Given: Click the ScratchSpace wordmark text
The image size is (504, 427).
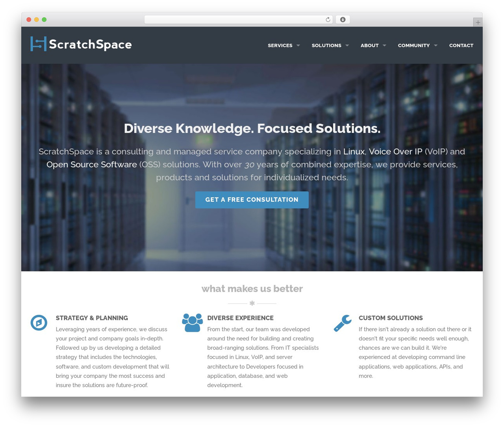Looking at the screenshot, I should coord(90,45).
